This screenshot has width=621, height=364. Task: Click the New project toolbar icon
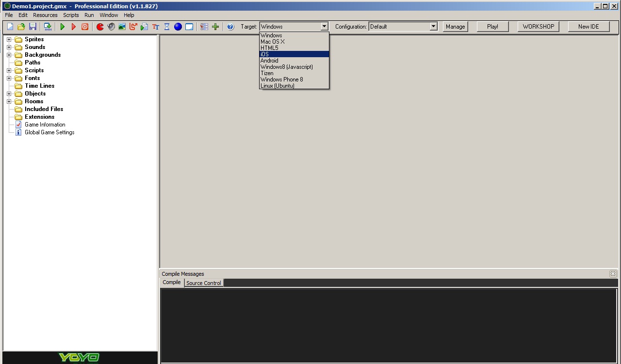(x=10, y=27)
